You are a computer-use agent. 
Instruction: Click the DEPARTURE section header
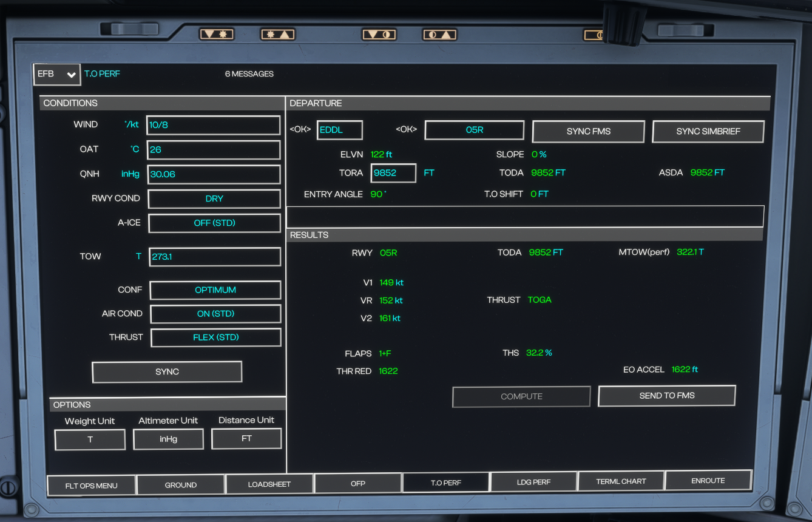pos(529,103)
